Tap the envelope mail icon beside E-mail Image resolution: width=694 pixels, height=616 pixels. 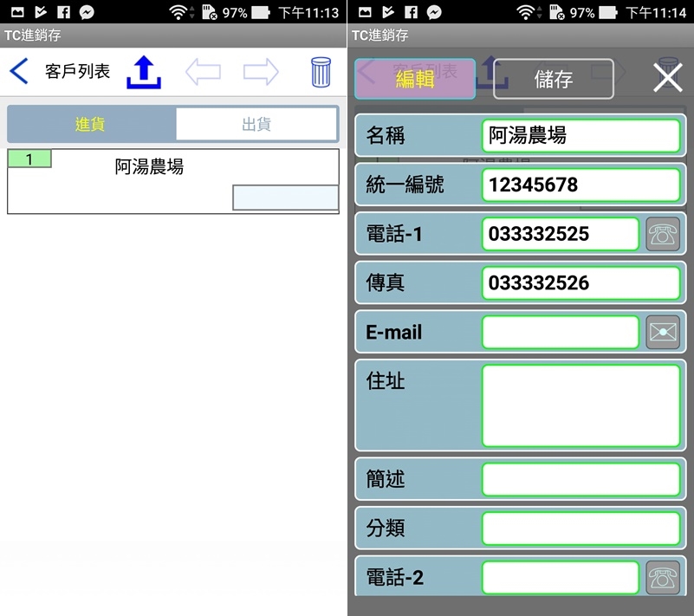click(x=663, y=333)
